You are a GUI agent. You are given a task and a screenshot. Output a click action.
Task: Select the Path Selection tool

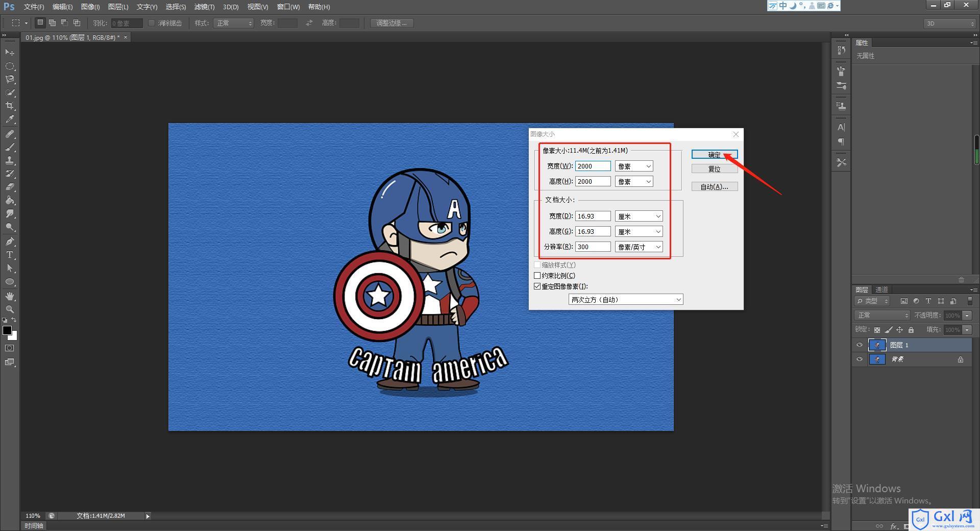click(x=10, y=268)
